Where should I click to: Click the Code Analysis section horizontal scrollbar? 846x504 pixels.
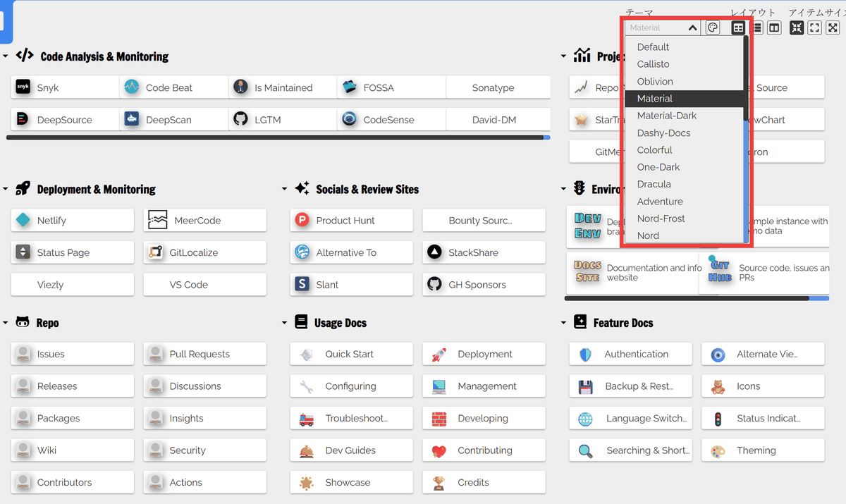275,137
